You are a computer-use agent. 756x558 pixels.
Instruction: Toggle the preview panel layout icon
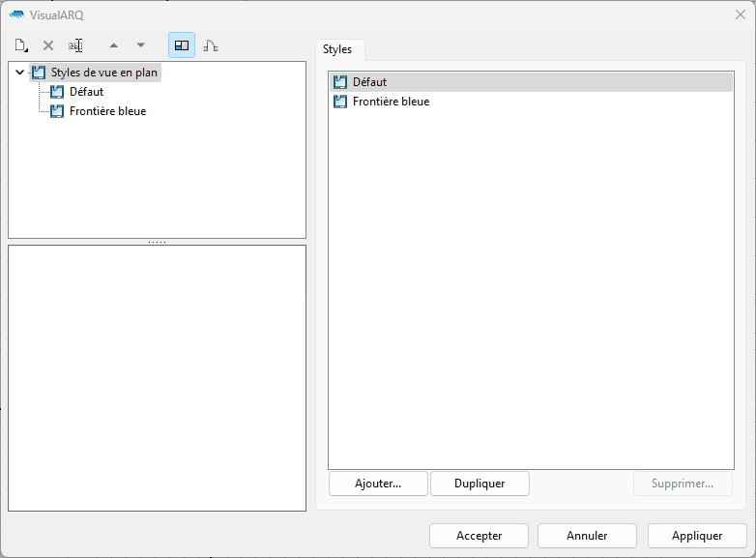[x=182, y=45]
